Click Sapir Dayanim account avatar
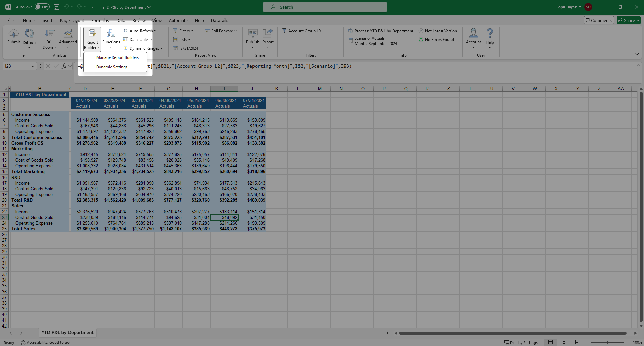 pyautogui.click(x=588, y=7)
